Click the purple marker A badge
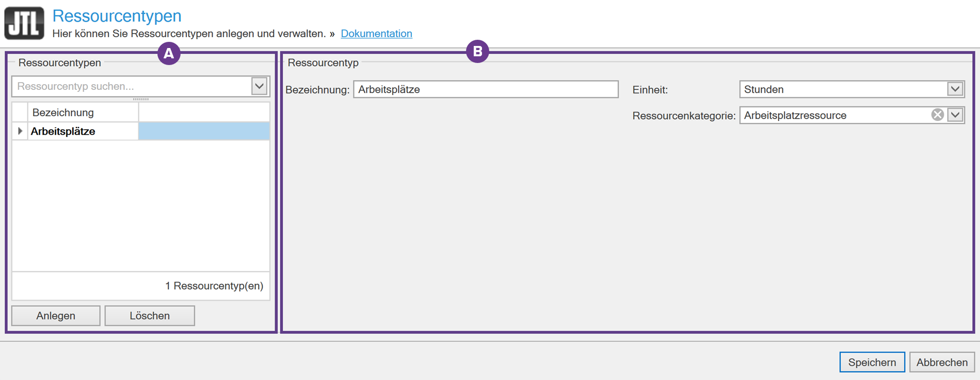Image resolution: width=980 pixels, height=380 pixels. tap(169, 54)
